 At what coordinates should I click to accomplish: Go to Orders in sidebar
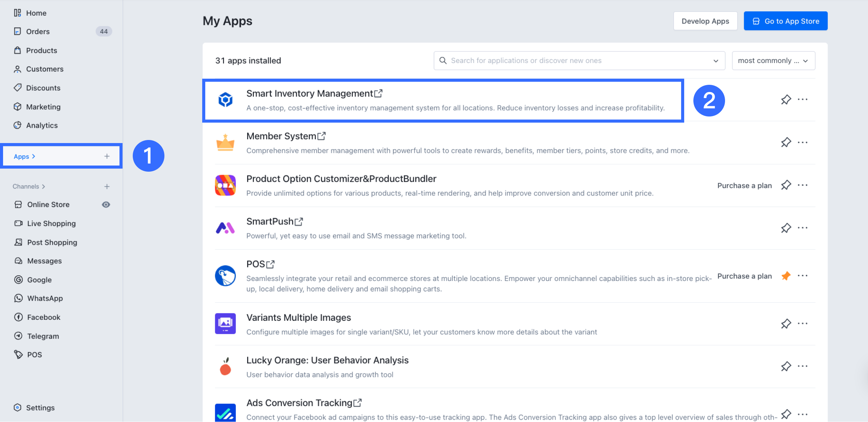(38, 31)
